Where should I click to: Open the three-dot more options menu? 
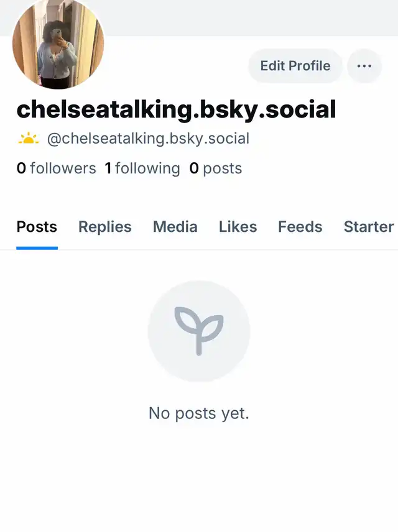(364, 66)
